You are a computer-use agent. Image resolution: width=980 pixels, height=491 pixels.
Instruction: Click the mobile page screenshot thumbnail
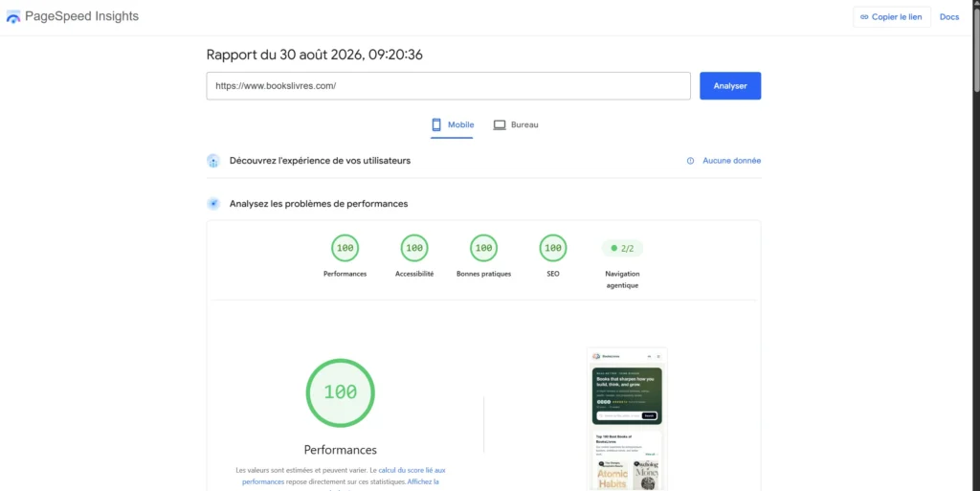click(627, 419)
